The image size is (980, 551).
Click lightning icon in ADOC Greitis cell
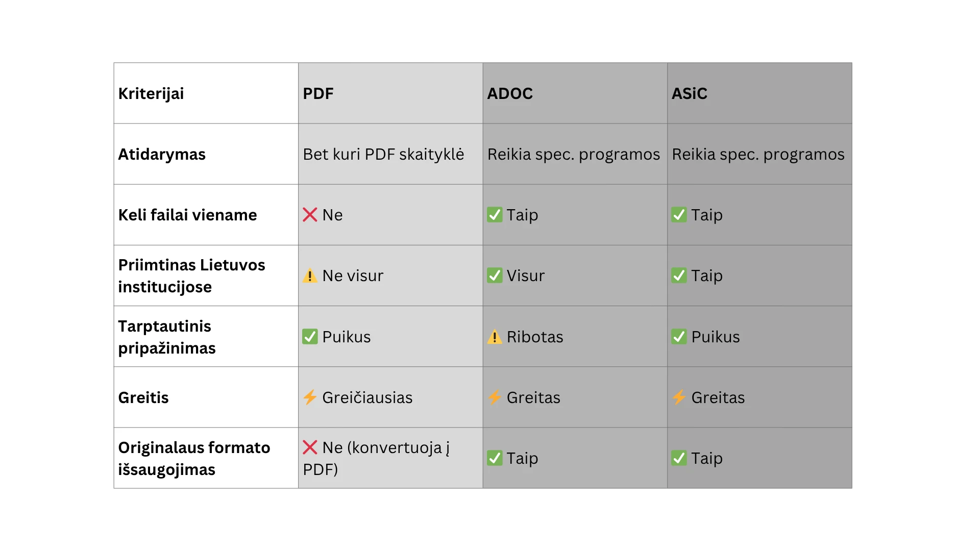point(494,397)
